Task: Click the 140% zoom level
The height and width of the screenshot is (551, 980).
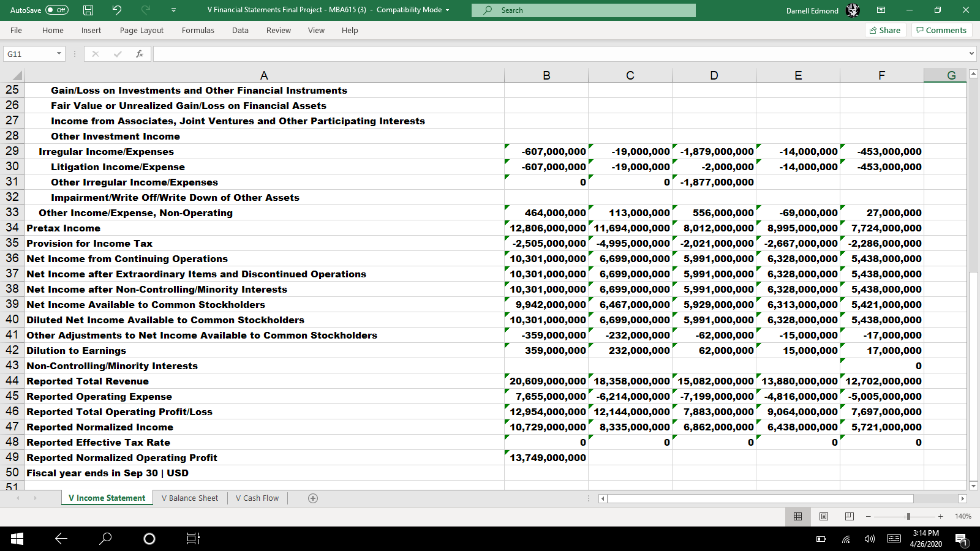Action: 963,516
